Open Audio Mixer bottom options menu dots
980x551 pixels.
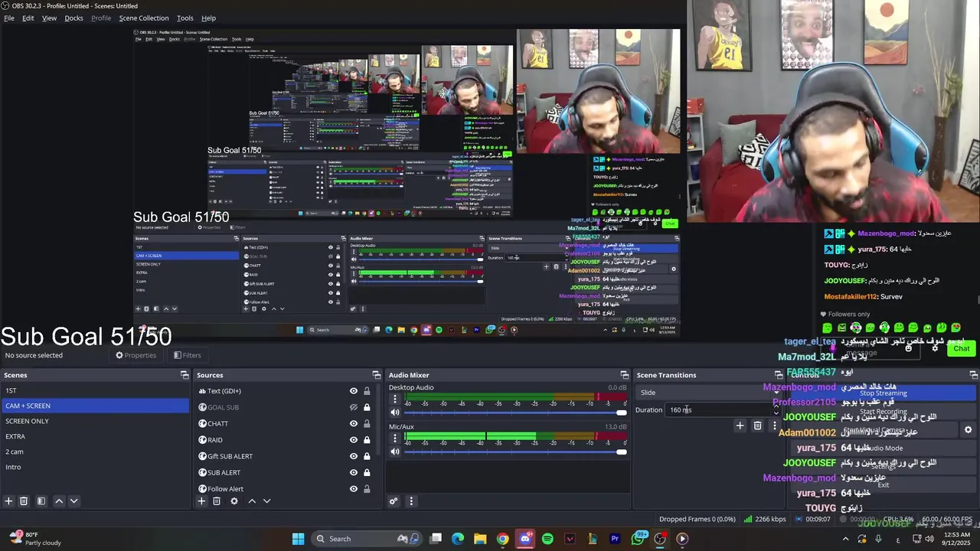coord(411,501)
